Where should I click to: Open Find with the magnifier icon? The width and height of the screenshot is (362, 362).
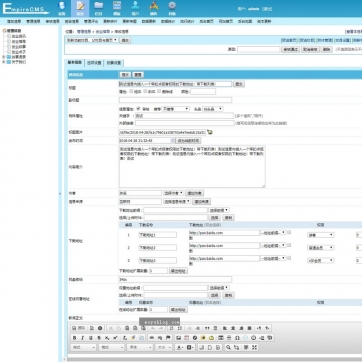[228, 347]
